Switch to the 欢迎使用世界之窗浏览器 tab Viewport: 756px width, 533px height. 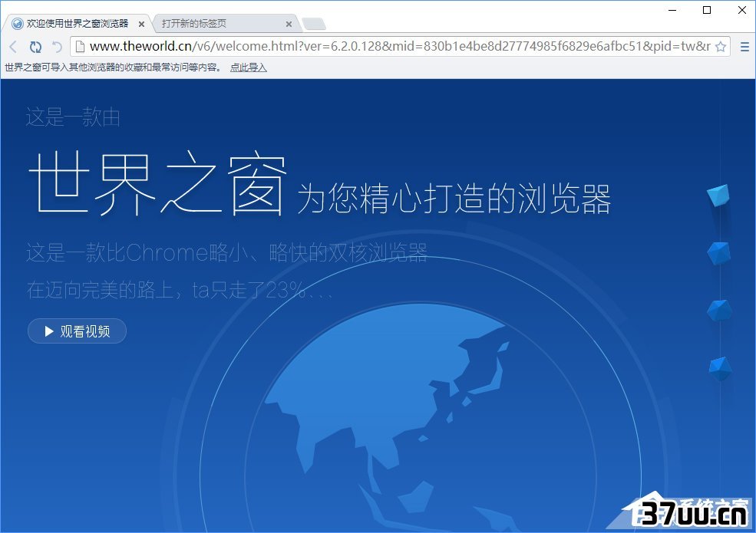coord(78,24)
